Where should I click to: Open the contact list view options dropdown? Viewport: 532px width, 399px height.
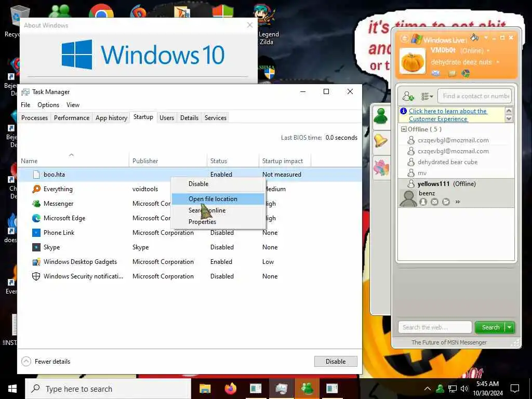click(x=427, y=96)
